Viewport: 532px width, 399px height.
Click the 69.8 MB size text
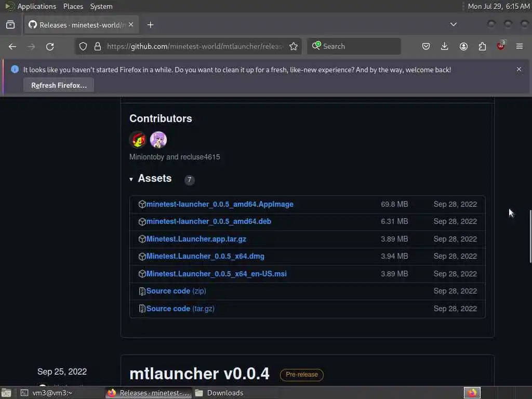(x=394, y=204)
